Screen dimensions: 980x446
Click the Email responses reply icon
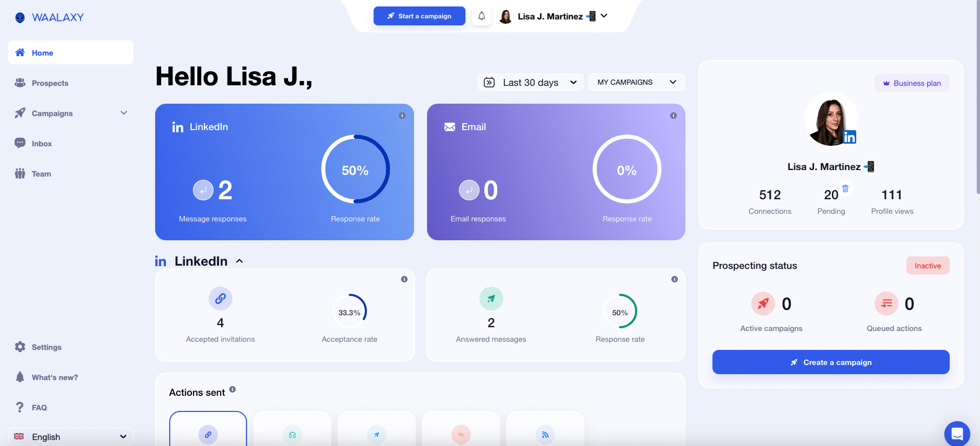point(469,190)
